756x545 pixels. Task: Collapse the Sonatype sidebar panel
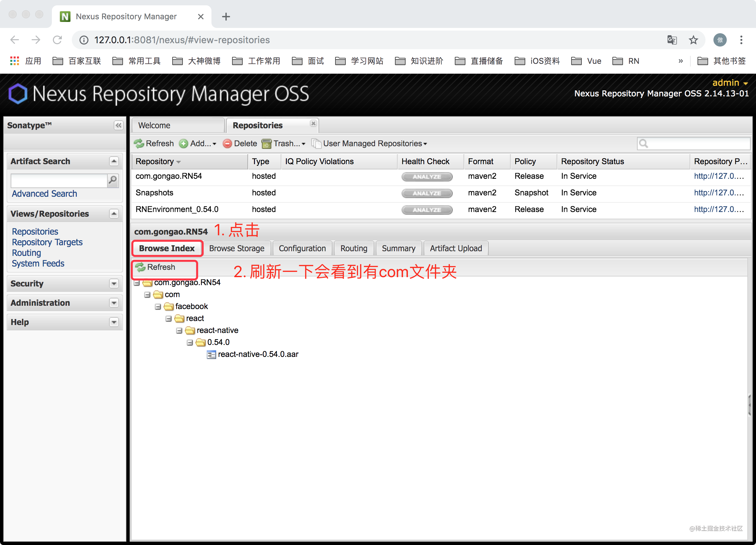tap(118, 125)
